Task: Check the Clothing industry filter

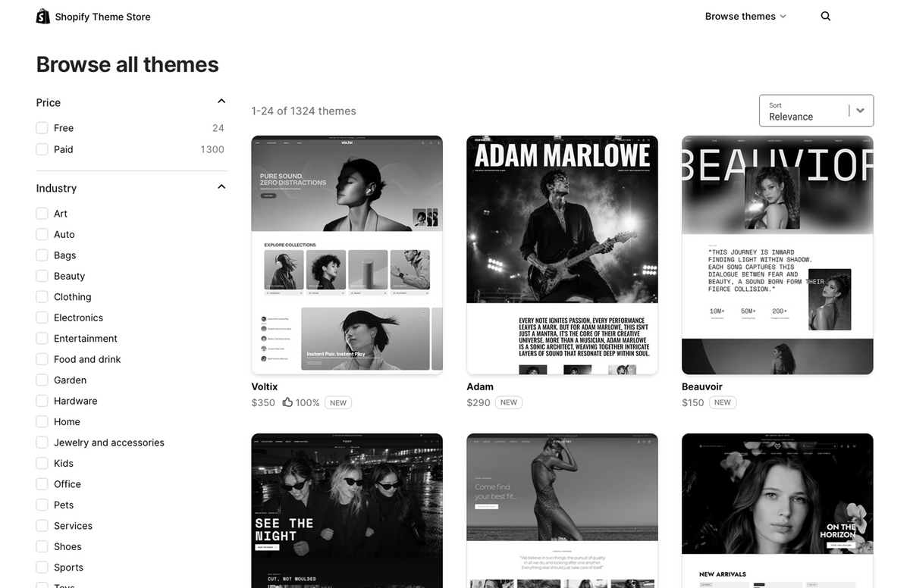Action: 42,297
